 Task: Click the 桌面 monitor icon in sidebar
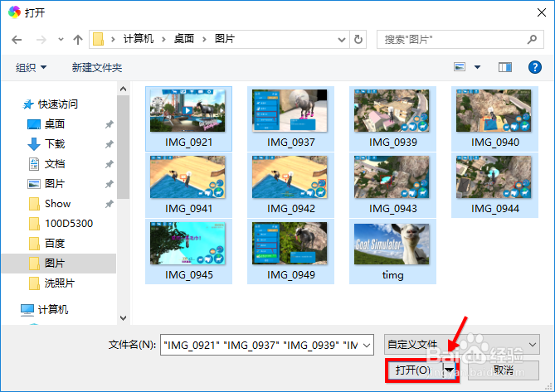[34, 124]
